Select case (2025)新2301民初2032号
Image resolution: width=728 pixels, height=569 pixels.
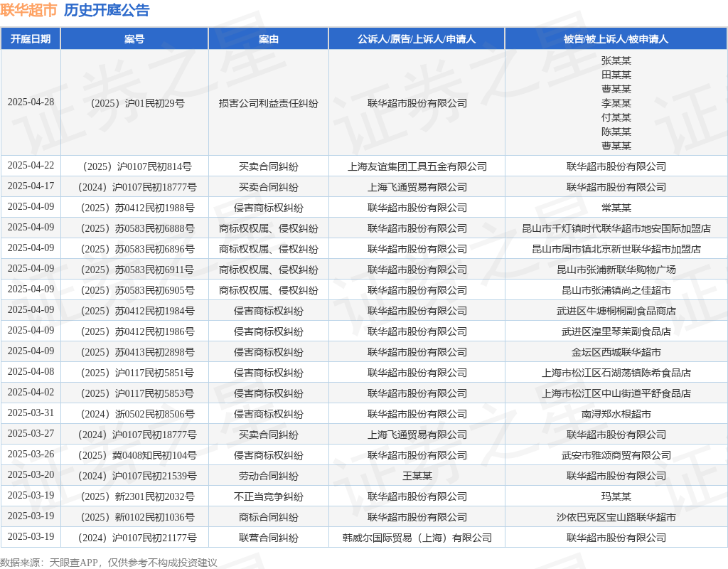point(137,496)
